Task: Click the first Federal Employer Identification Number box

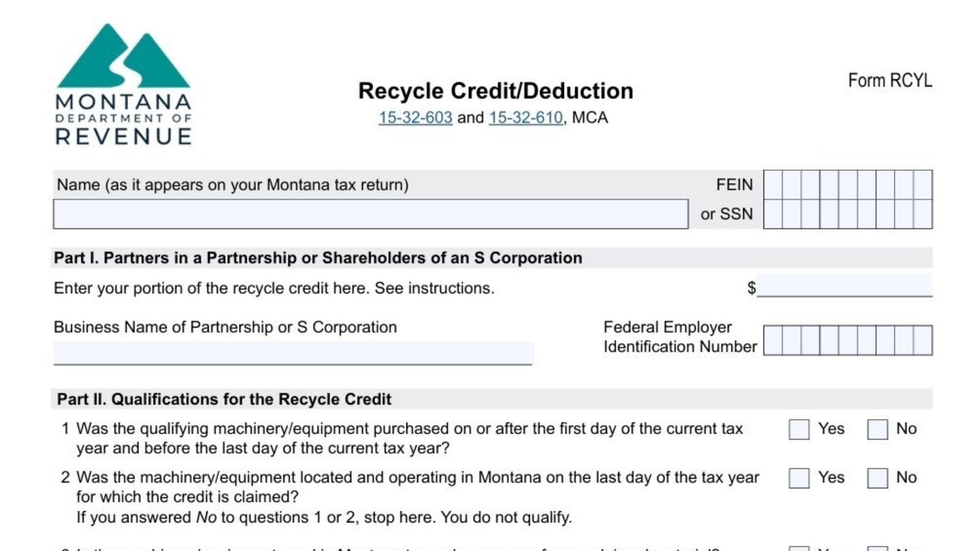Action: 773,341
